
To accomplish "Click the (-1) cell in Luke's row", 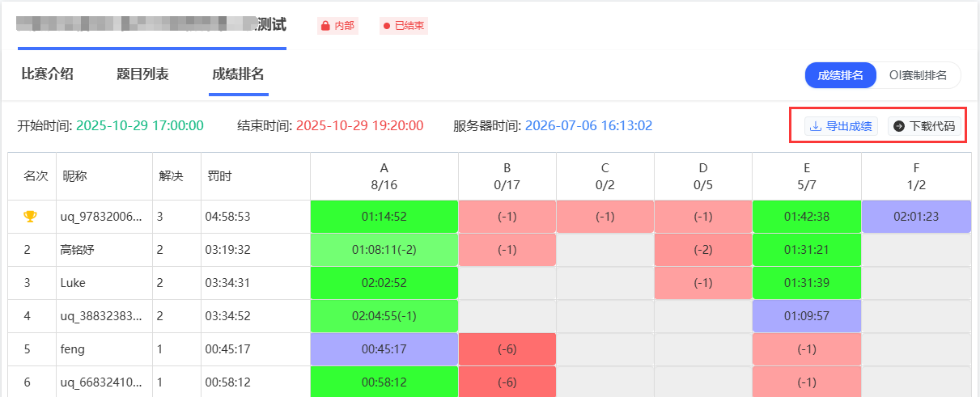I will pos(702,283).
